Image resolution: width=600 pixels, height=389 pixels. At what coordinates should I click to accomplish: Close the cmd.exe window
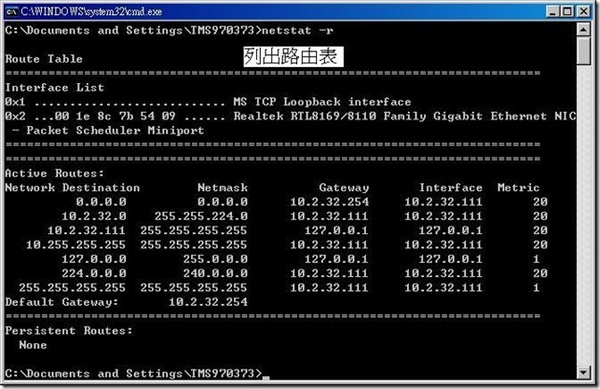pyautogui.click(x=584, y=11)
